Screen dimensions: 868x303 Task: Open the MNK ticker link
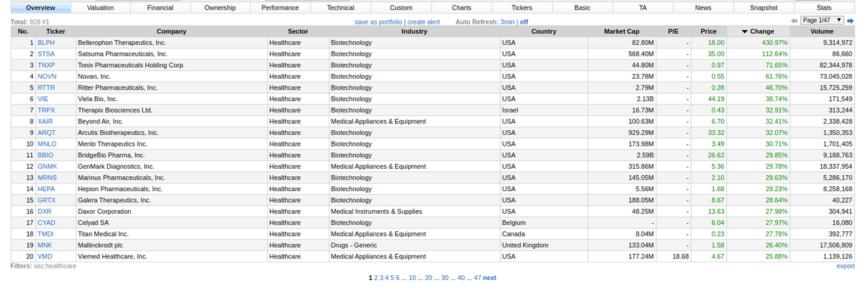point(45,245)
